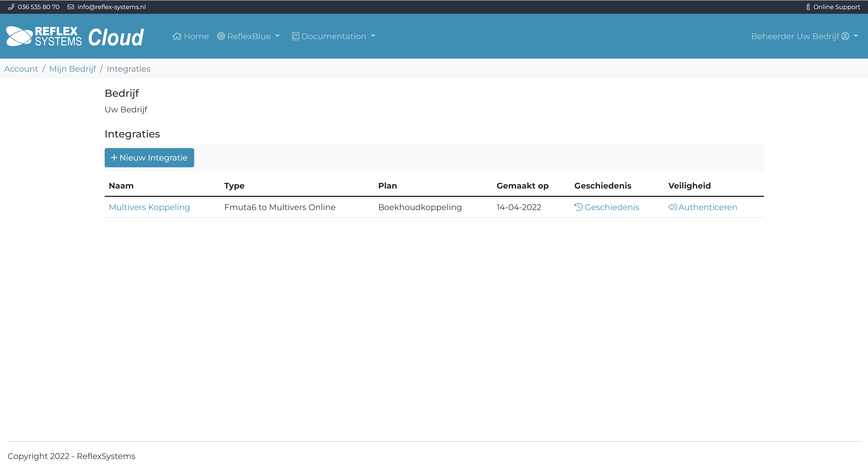Expand the ReflexBlue dropdown

pyautogui.click(x=277, y=36)
